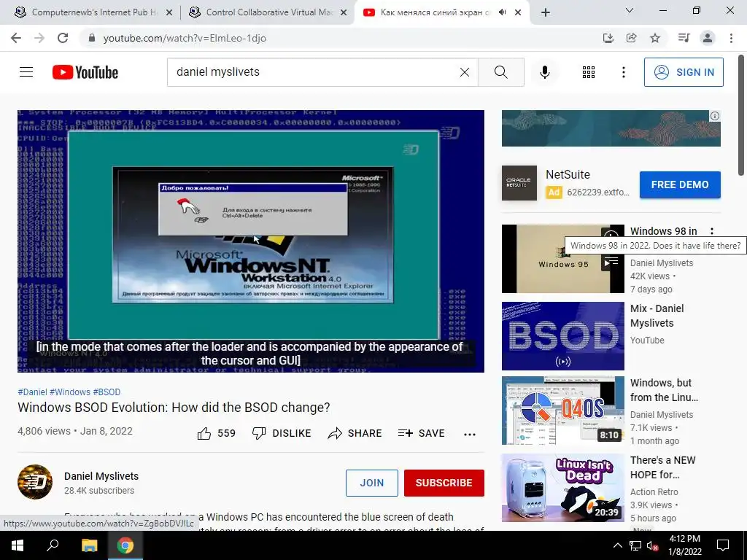
Task: Click the SHARE button
Action: (x=355, y=433)
